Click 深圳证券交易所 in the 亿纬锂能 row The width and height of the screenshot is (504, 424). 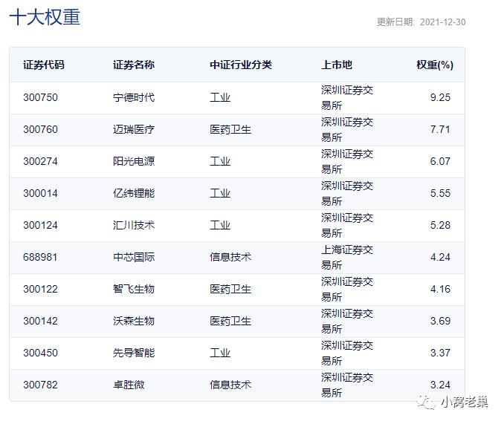[347, 194]
